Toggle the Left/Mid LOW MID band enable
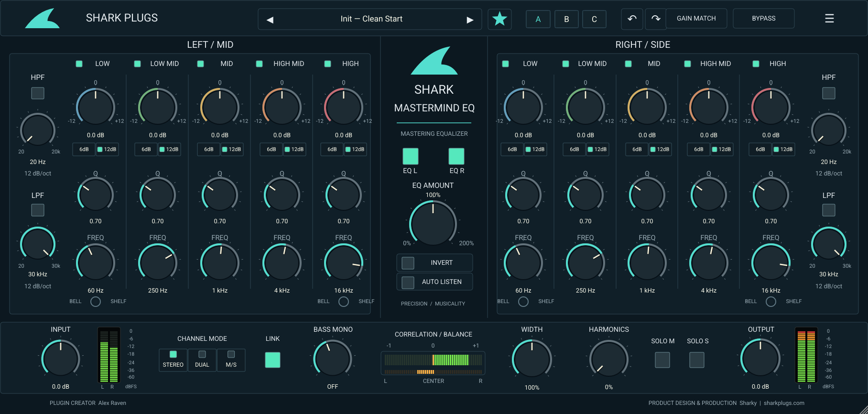This screenshot has width=868, height=414. 137,64
